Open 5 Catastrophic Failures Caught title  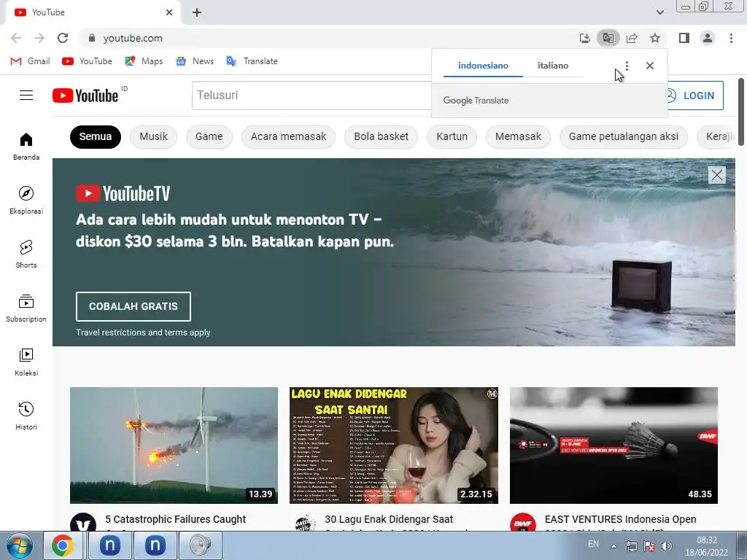(x=176, y=519)
